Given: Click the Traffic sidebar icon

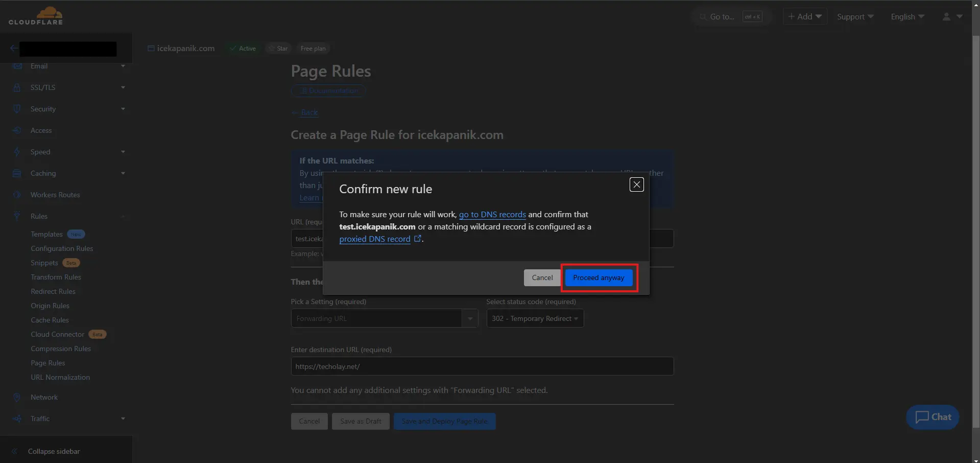Looking at the screenshot, I should pyautogui.click(x=17, y=419).
